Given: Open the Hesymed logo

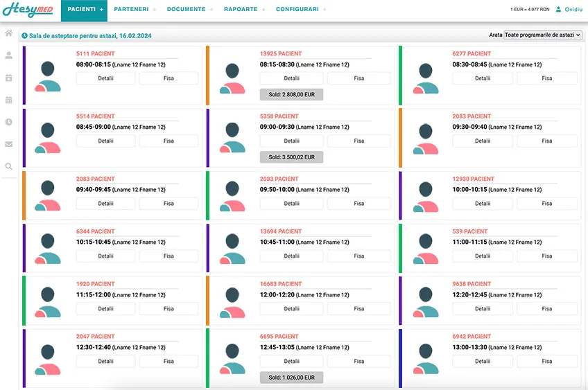Looking at the screenshot, I should (28, 10).
